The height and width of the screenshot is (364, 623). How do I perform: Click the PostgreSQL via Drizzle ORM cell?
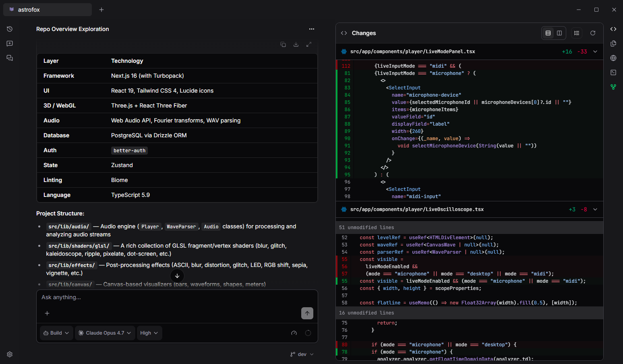149,135
